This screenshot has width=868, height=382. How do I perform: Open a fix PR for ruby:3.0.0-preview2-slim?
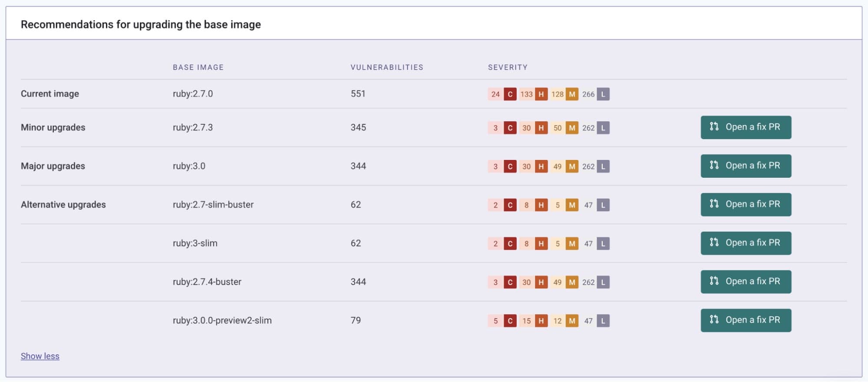[746, 320]
